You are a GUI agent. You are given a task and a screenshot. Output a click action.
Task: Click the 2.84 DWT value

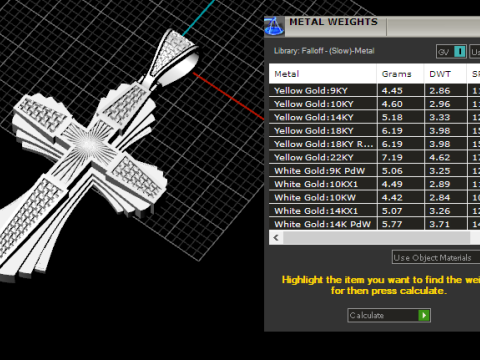(x=440, y=197)
